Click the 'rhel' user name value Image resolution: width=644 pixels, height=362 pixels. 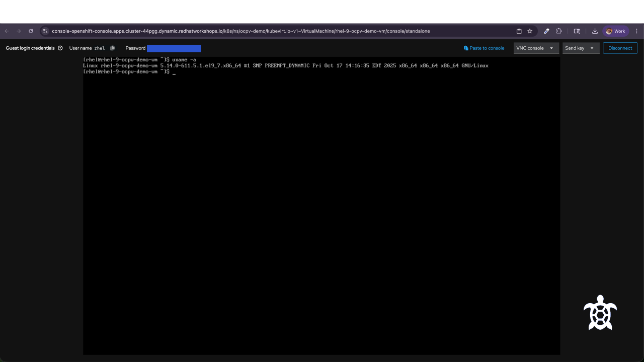point(100,48)
